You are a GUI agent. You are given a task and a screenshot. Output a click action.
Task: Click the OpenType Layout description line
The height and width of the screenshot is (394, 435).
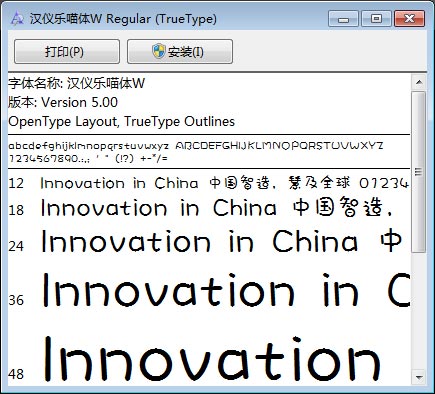(122, 121)
